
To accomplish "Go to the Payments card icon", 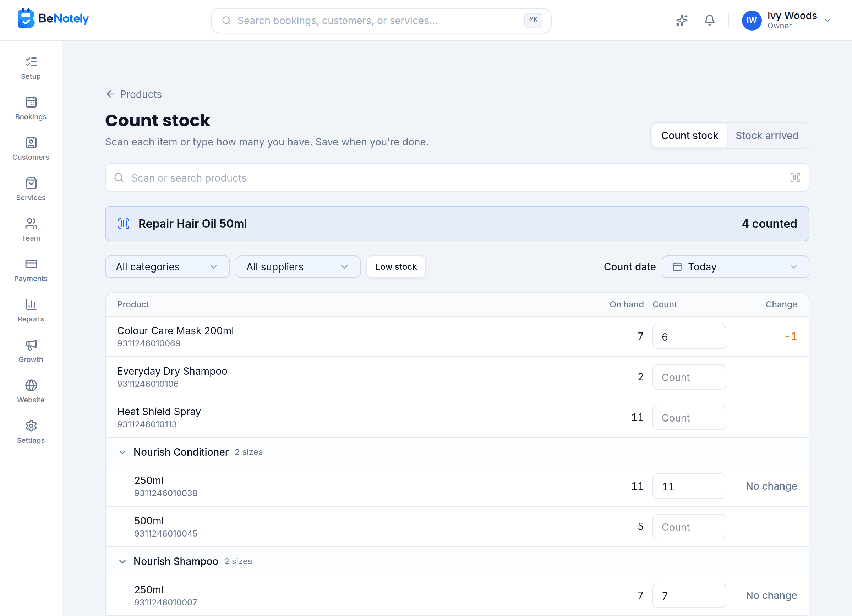I will [x=31, y=264].
